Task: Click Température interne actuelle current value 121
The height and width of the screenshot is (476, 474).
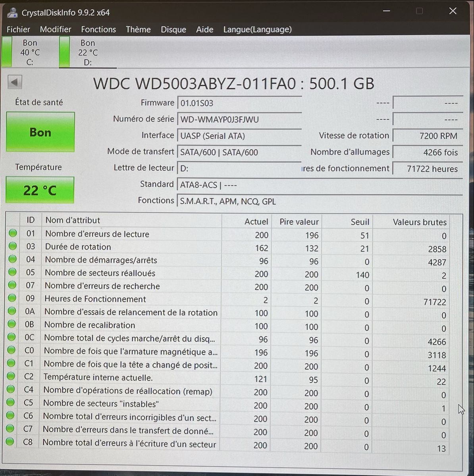Action: pos(260,379)
